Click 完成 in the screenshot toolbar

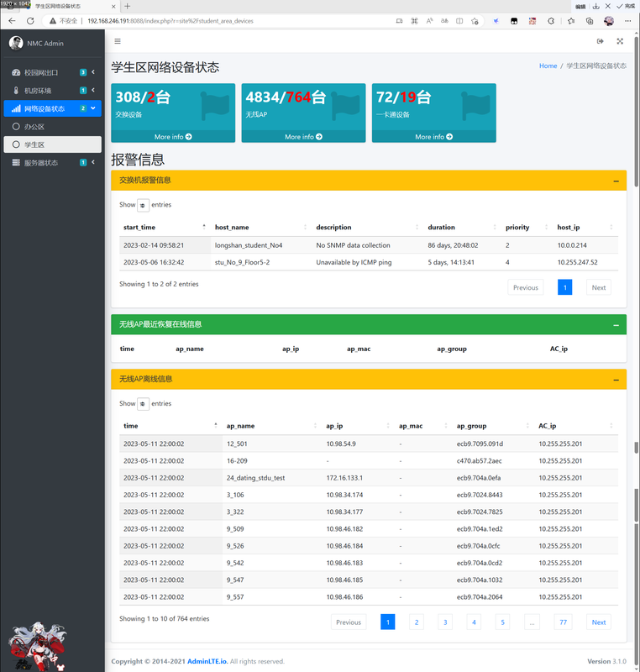[x=626, y=6]
